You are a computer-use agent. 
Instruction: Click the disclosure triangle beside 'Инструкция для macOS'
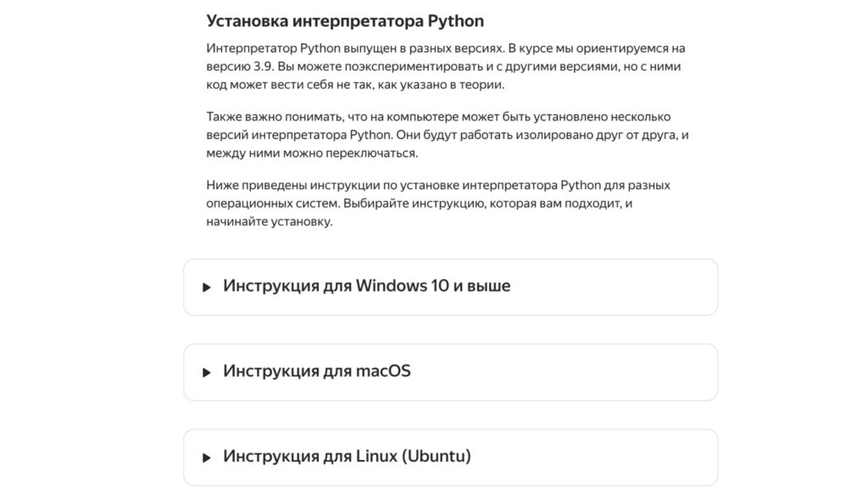click(206, 372)
